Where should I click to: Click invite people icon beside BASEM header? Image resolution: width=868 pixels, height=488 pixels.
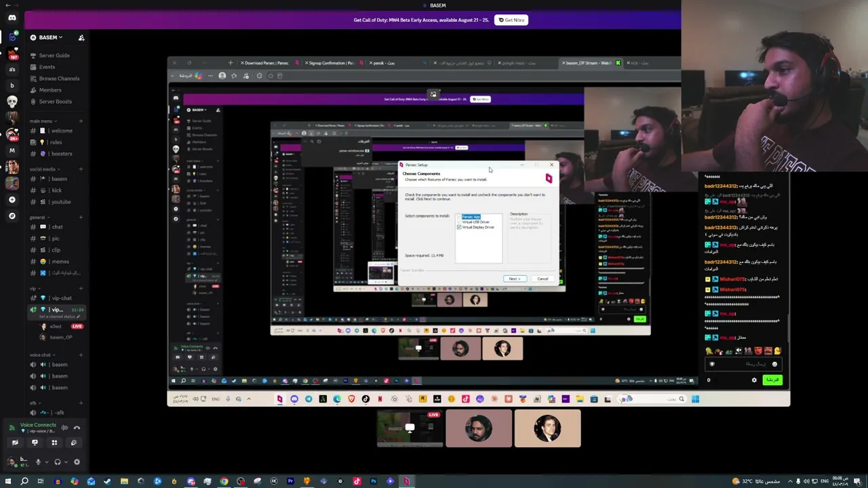81,38
